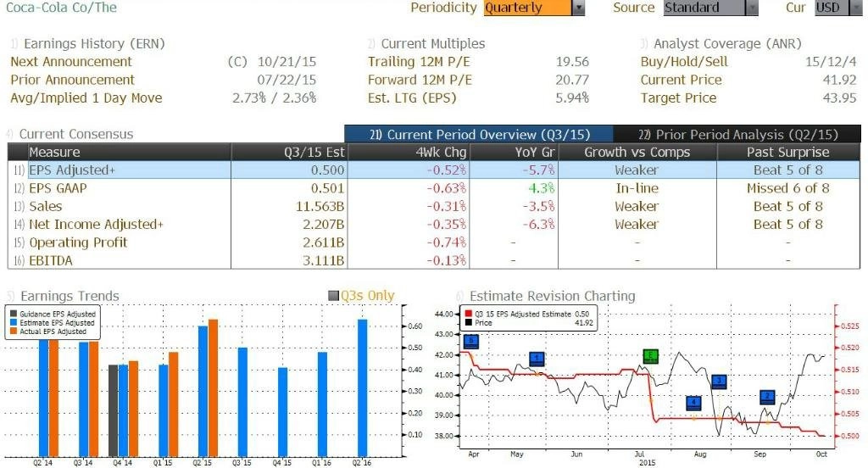This screenshot has width=868, height=468.
Task: Click the Growth vs Comps column header
Action: coord(637,153)
